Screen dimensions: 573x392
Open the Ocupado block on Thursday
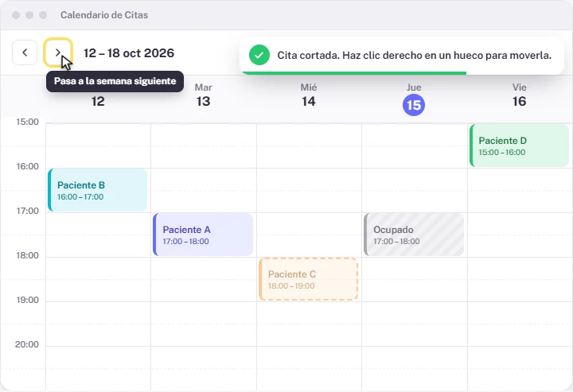pos(414,235)
